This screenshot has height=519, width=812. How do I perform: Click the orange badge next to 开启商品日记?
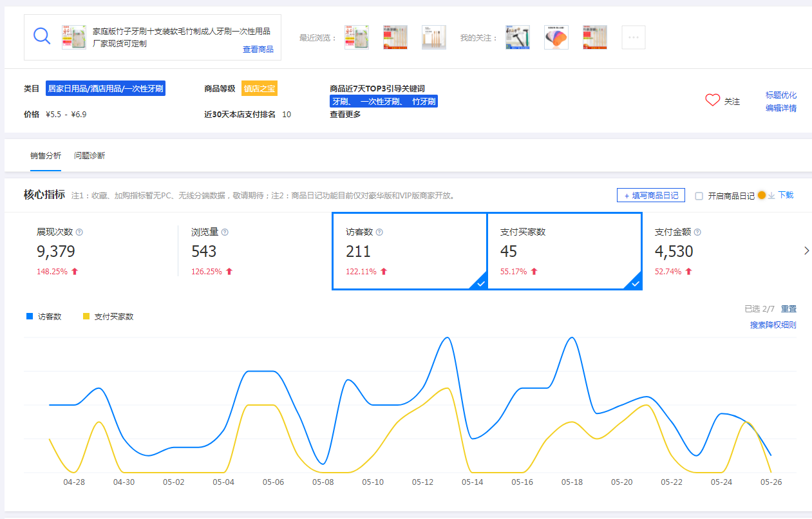tap(762, 196)
